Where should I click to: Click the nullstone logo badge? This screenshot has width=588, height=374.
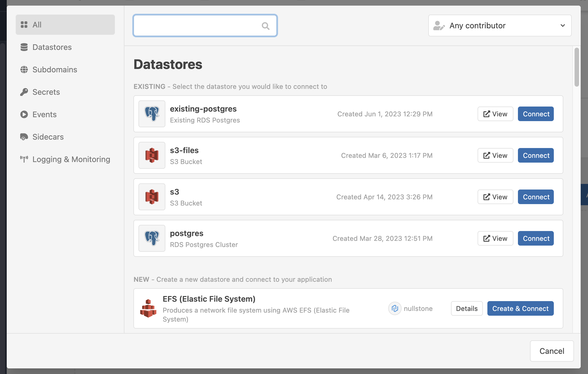tap(395, 308)
